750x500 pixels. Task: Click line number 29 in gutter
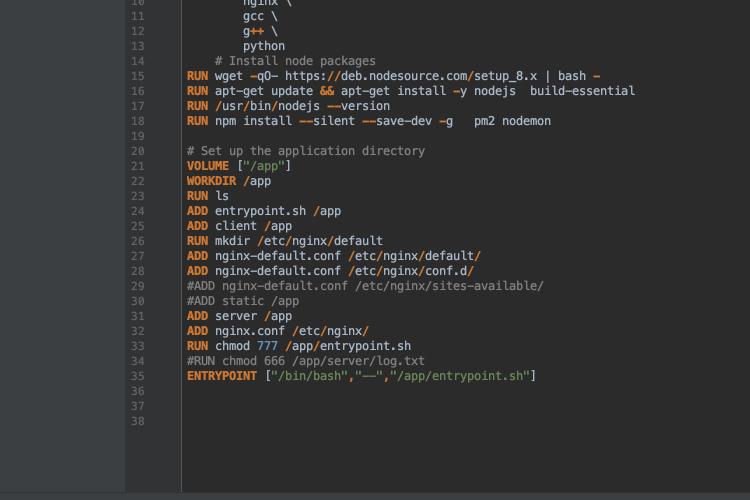[x=138, y=286]
